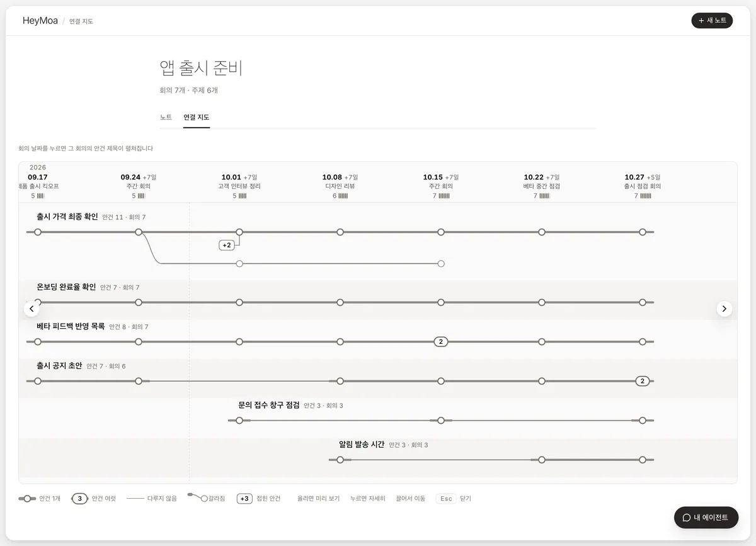Expand the 10.27 출시 점검 회의 header
This screenshot has height=546, width=756.
(643, 186)
